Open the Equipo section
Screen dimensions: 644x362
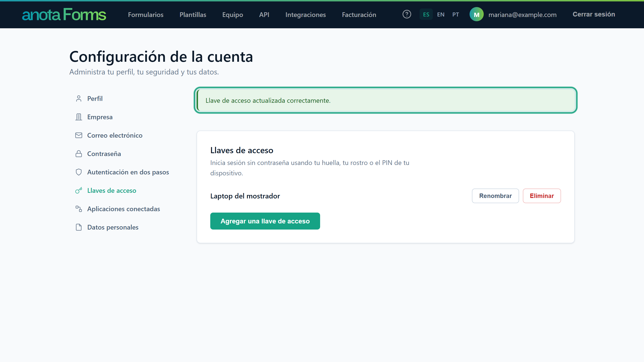tap(232, 15)
